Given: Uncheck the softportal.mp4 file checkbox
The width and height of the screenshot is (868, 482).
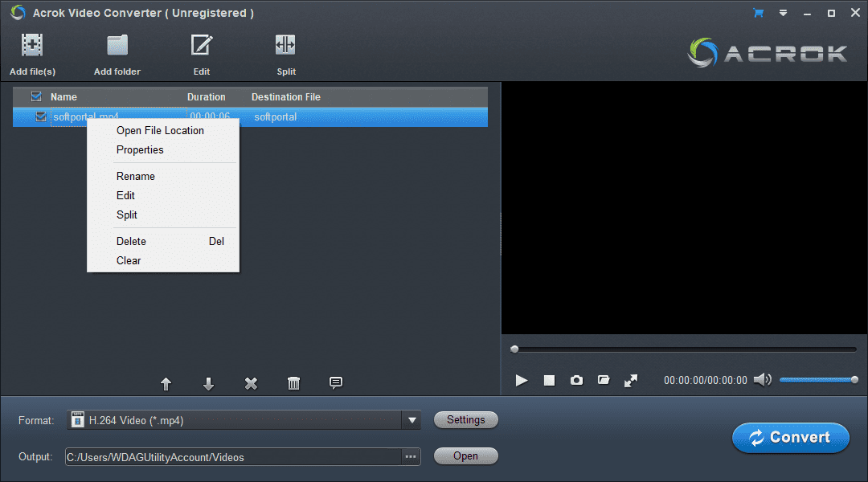Looking at the screenshot, I should (40, 116).
